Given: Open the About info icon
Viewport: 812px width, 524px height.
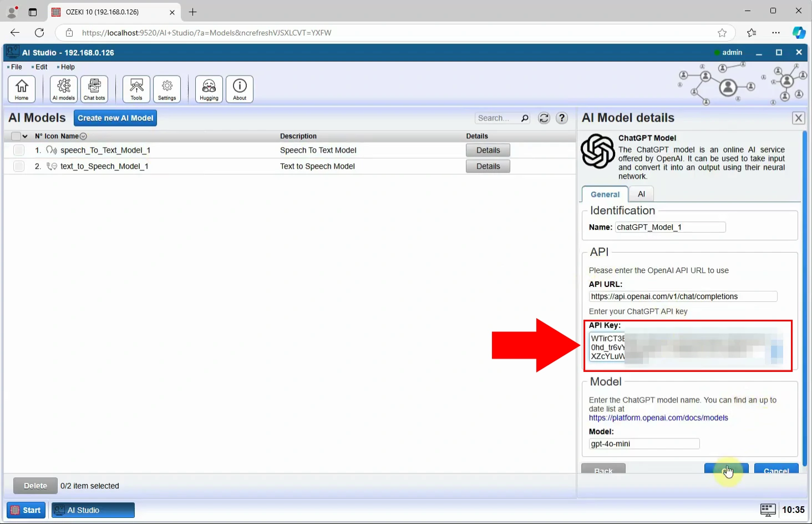Looking at the screenshot, I should point(240,89).
